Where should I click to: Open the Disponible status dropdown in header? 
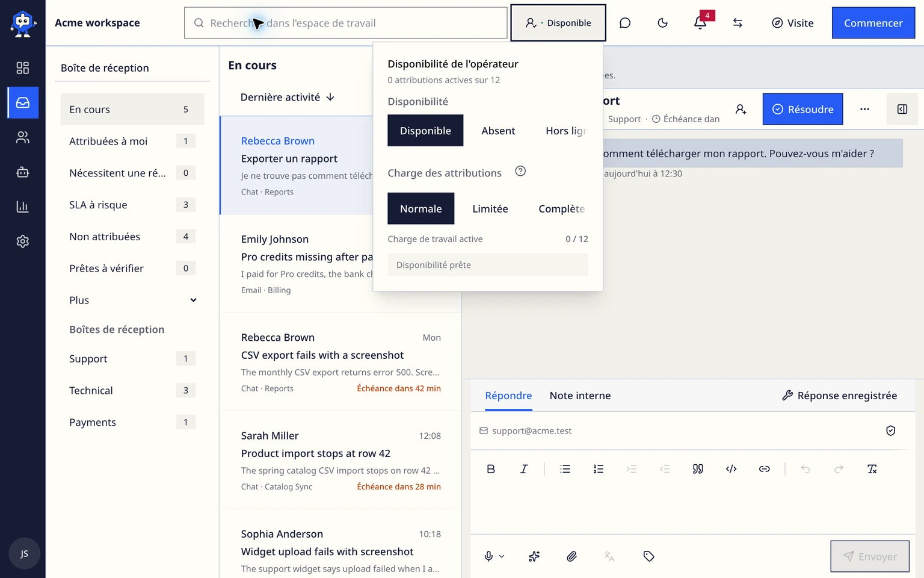pos(558,23)
